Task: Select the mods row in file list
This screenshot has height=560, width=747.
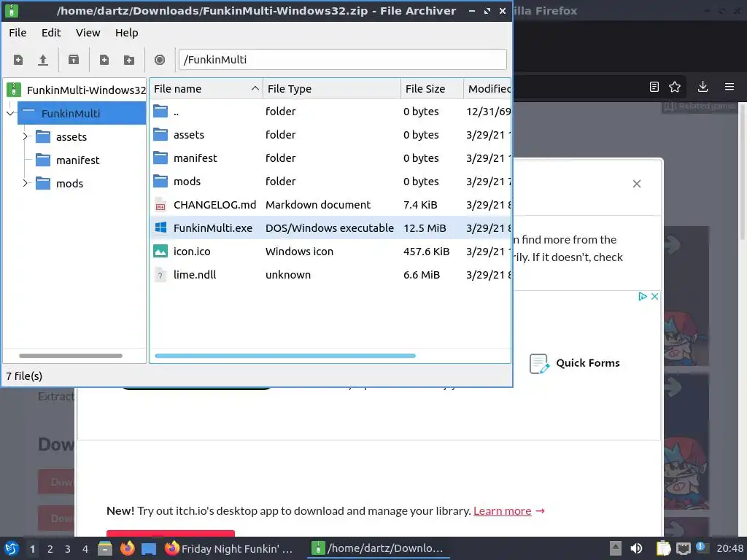Action: [x=330, y=182]
